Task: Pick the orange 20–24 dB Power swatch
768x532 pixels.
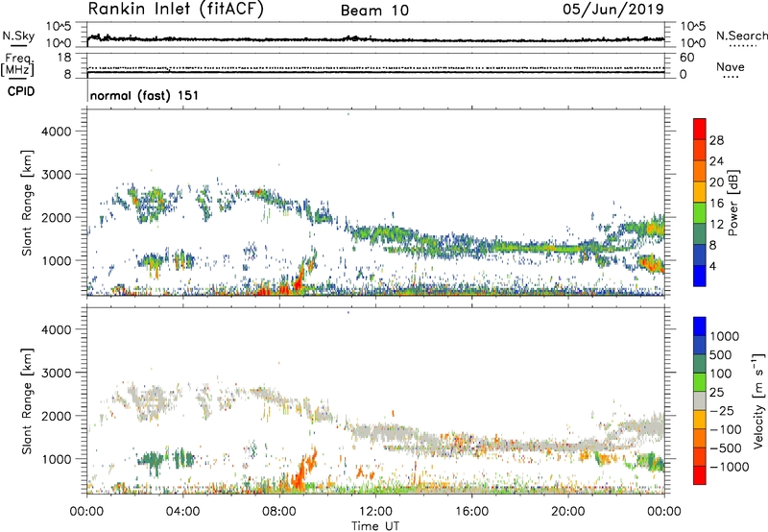Action: click(700, 171)
